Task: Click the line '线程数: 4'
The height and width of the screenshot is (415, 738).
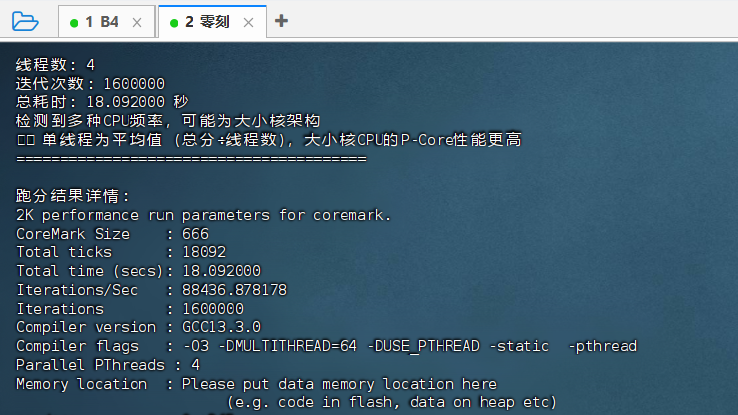Action: pyautogui.click(x=55, y=64)
